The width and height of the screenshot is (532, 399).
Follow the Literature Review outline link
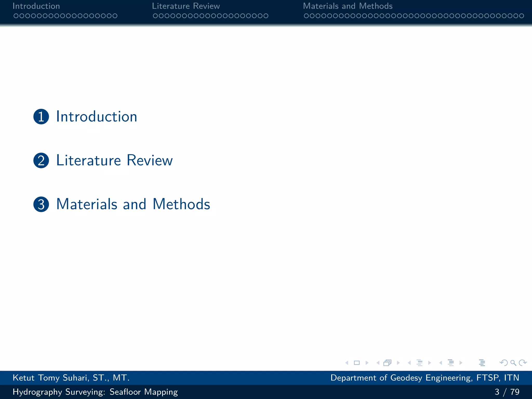114,160
